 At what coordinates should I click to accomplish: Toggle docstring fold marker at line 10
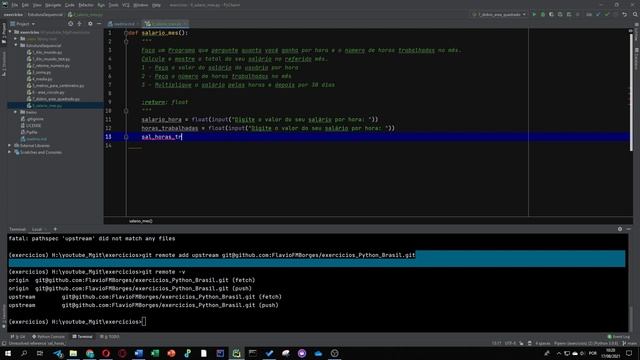click(126, 111)
